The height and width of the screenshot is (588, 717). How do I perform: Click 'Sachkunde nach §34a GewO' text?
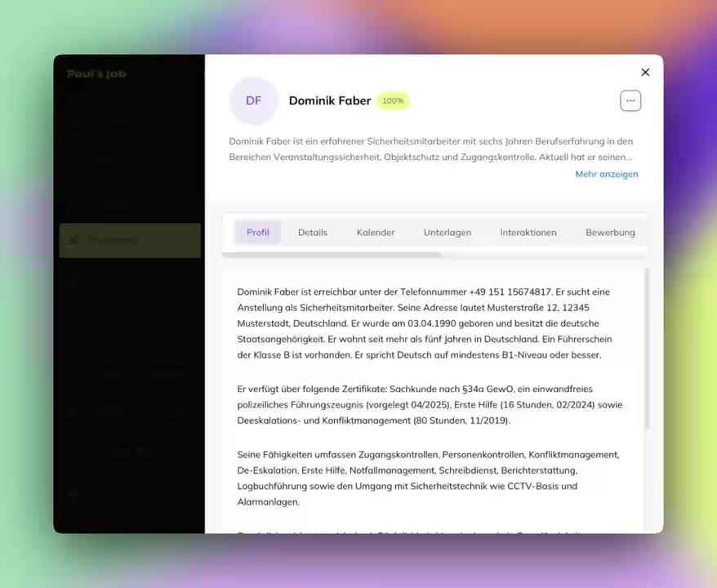point(452,389)
